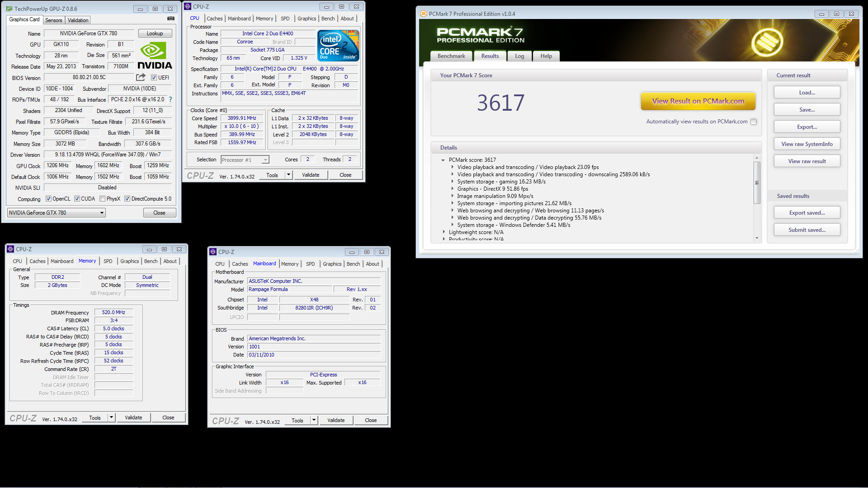This screenshot has height=488, width=868.
Task: Click the Close button in GPU-Z
Action: (159, 213)
